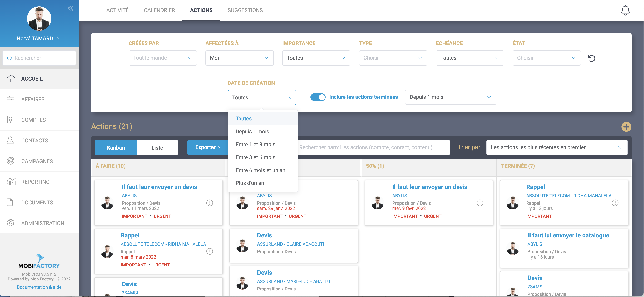Screen dimensions: 644x297
Task: Open Reporting chart icon in sidebar
Action: click(x=11, y=182)
